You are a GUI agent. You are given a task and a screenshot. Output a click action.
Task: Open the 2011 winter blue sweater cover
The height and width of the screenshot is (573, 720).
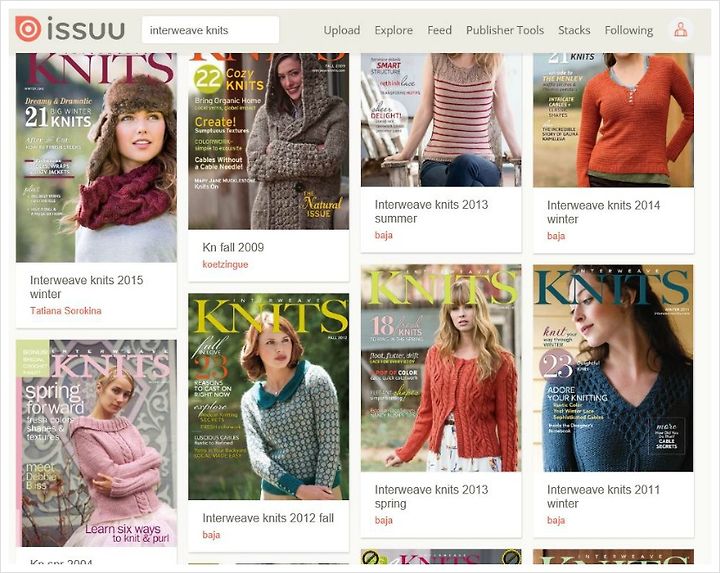pyautogui.click(x=613, y=368)
